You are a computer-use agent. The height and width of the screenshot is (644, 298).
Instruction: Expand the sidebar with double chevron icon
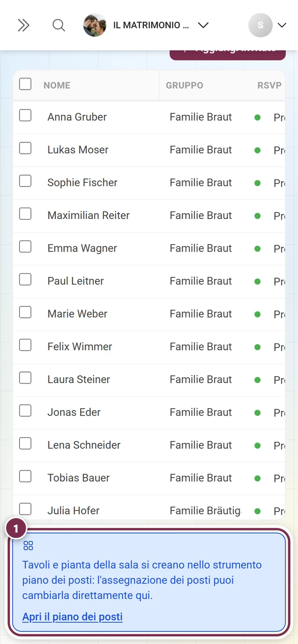click(x=23, y=25)
